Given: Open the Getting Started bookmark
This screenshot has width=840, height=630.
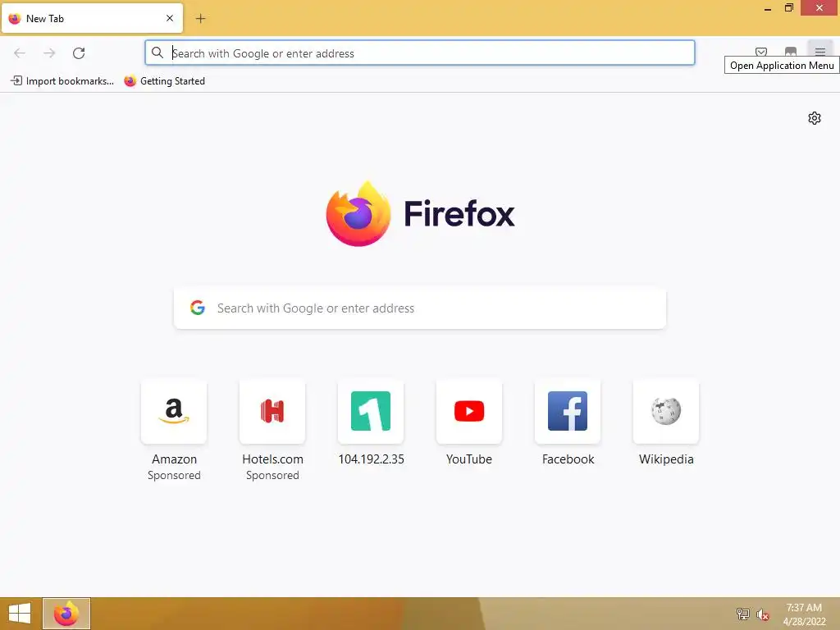Looking at the screenshot, I should coord(164,81).
